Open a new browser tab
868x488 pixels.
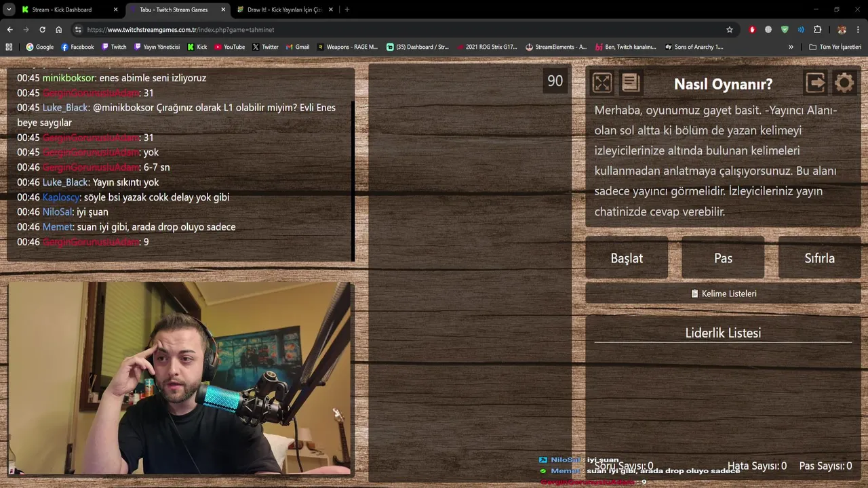click(x=347, y=9)
